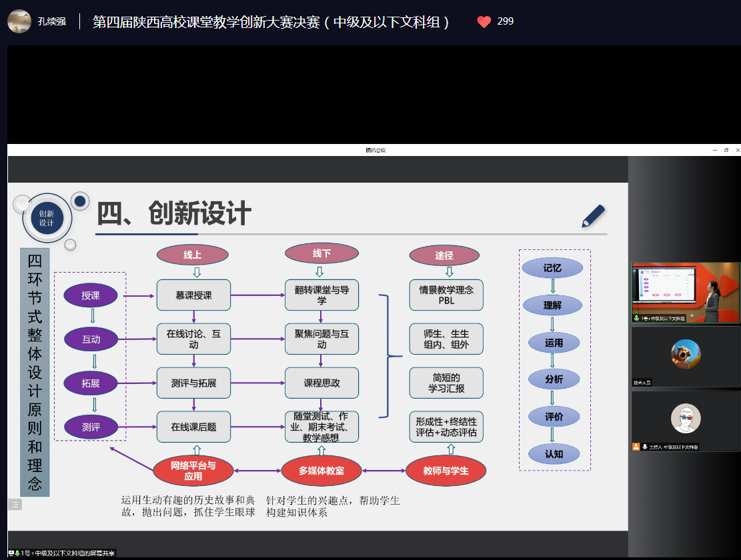Click the pencil icon on the slide
The image size is (741, 560).
click(593, 216)
